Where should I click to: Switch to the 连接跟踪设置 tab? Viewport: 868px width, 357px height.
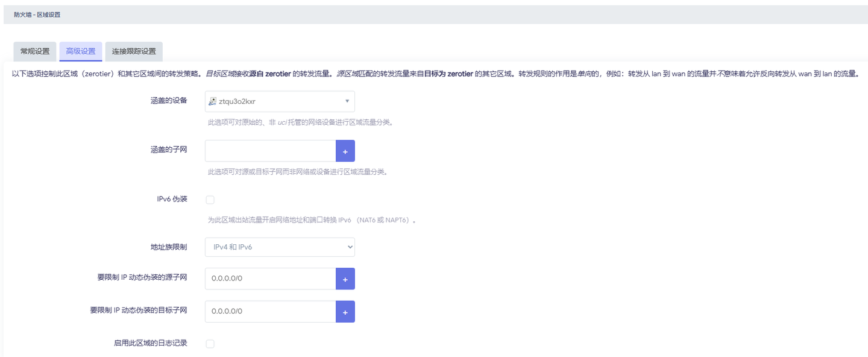point(134,52)
